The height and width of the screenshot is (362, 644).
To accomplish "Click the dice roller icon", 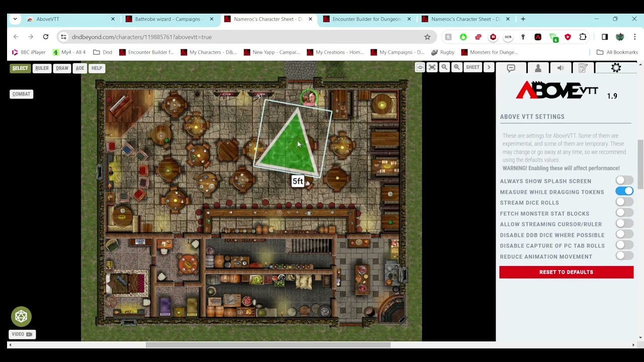I will (x=21, y=316).
